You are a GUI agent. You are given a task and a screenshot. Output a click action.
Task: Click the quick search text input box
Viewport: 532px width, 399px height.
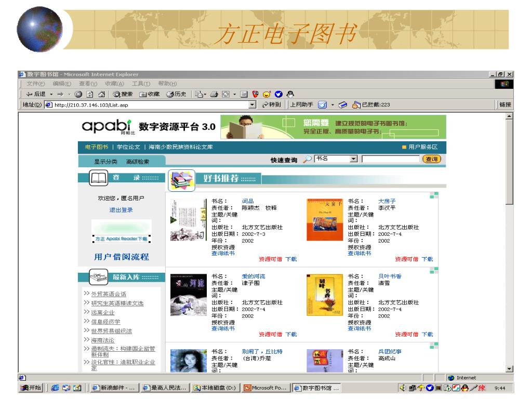pos(391,159)
